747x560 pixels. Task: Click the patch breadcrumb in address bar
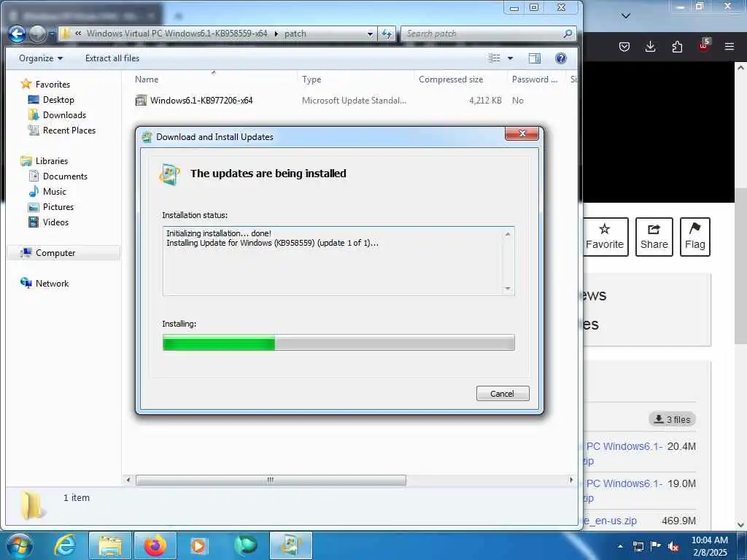[x=295, y=34]
